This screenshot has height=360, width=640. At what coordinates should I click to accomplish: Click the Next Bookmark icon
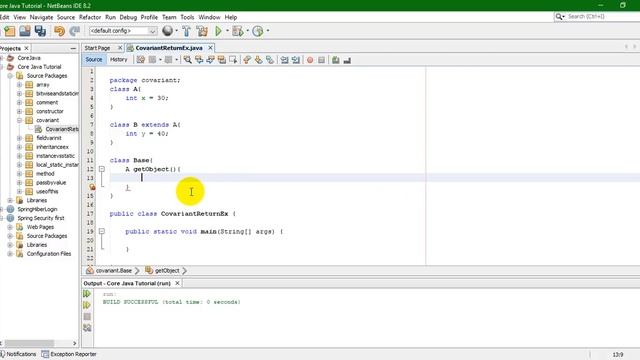[258, 60]
